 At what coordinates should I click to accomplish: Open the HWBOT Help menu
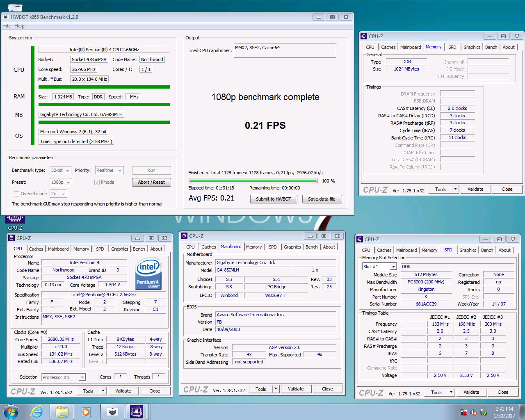pyautogui.click(x=19, y=26)
